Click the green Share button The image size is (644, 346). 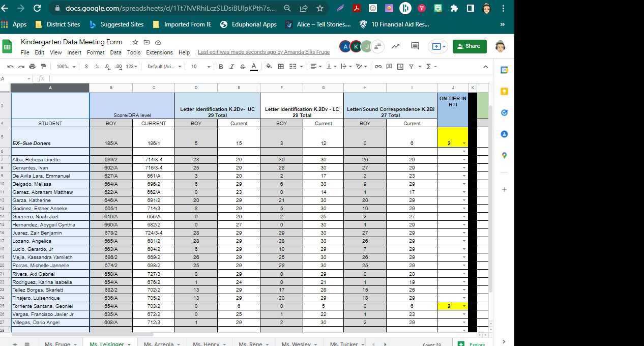pos(469,46)
